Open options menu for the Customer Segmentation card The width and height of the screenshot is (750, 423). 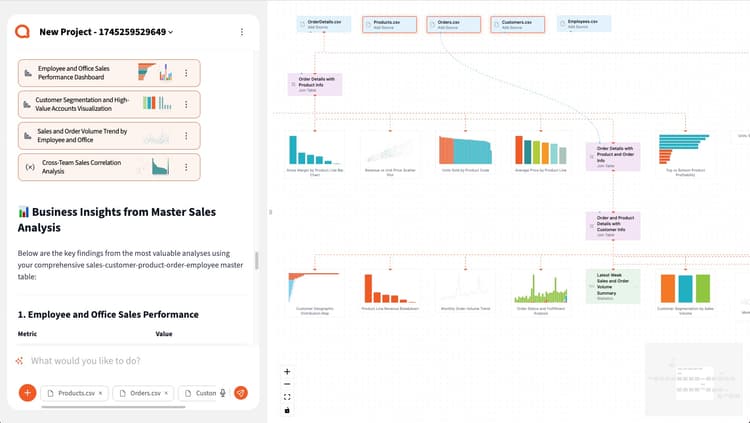pos(186,104)
